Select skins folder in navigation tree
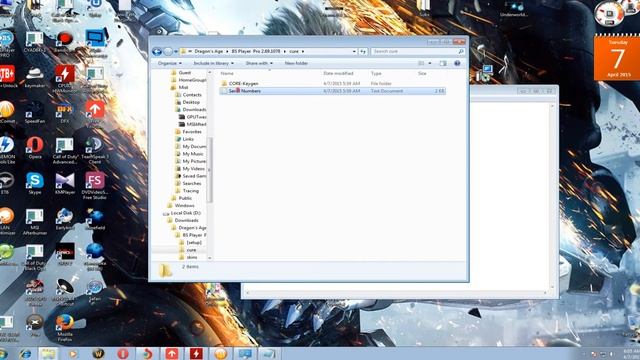This screenshot has height=360, width=640. (192, 258)
